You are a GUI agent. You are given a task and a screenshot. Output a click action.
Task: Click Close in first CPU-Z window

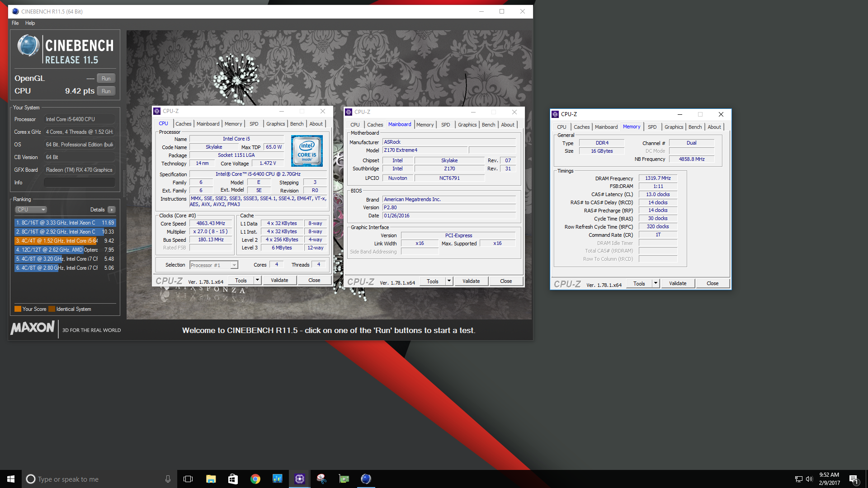tap(314, 280)
